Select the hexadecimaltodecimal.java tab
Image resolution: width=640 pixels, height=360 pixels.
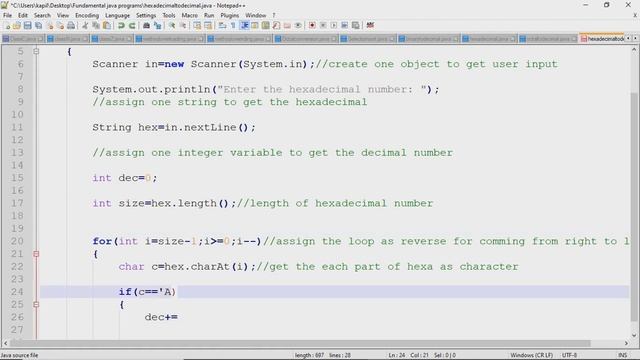coord(602,38)
